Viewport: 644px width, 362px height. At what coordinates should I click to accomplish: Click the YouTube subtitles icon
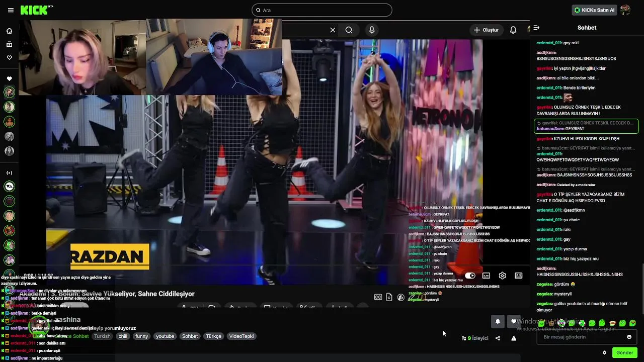[x=486, y=276]
